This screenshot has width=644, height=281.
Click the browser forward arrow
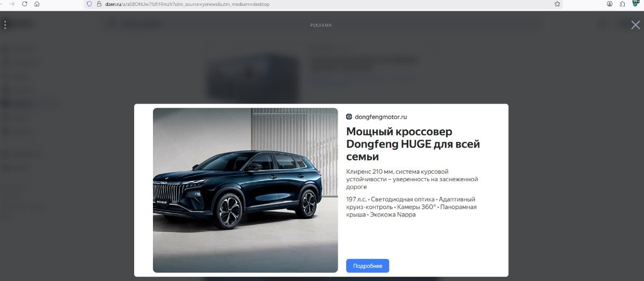click(12, 4)
